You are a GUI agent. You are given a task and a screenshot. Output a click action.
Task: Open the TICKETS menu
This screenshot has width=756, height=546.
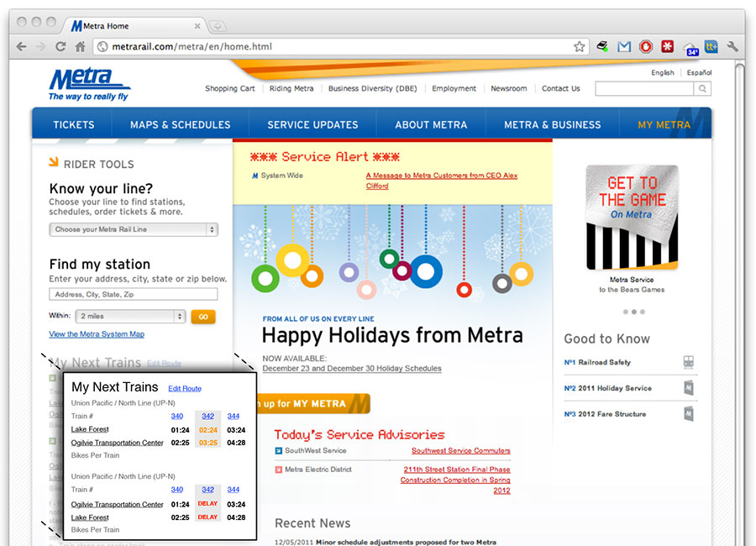pos(73,125)
